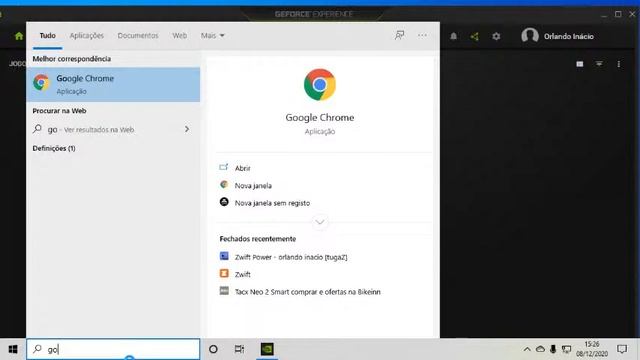The width and height of the screenshot is (640, 360).
Task: Open GeForce Experience settings gear
Action: point(496,36)
